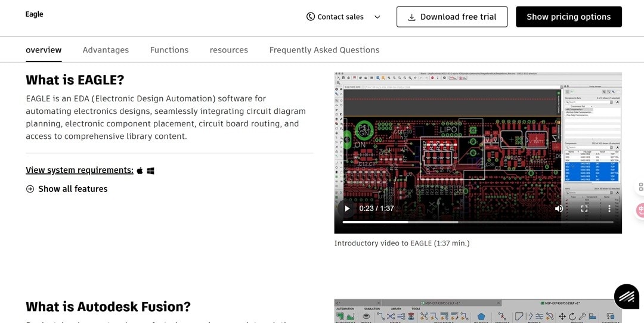Viewport: 644px width, 323px height.
Task: Open Frequently Asked Questions tab
Action: [x=324, y=50]
